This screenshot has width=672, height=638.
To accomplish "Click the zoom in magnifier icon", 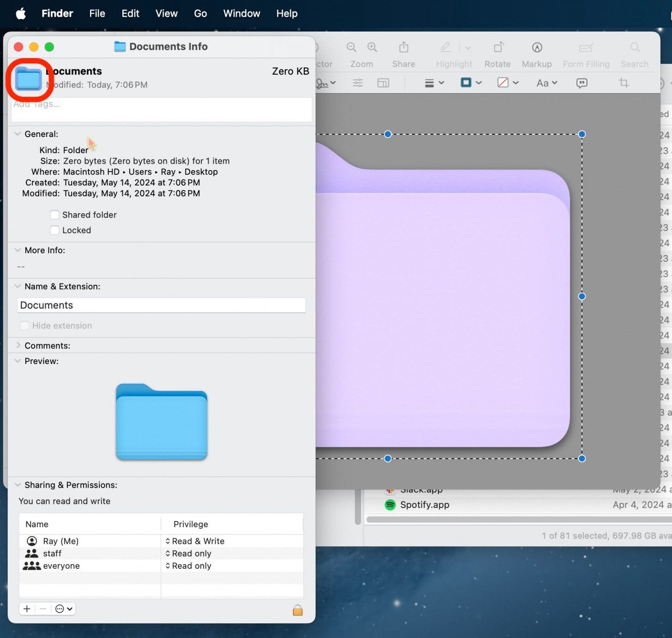I will 372,47.
